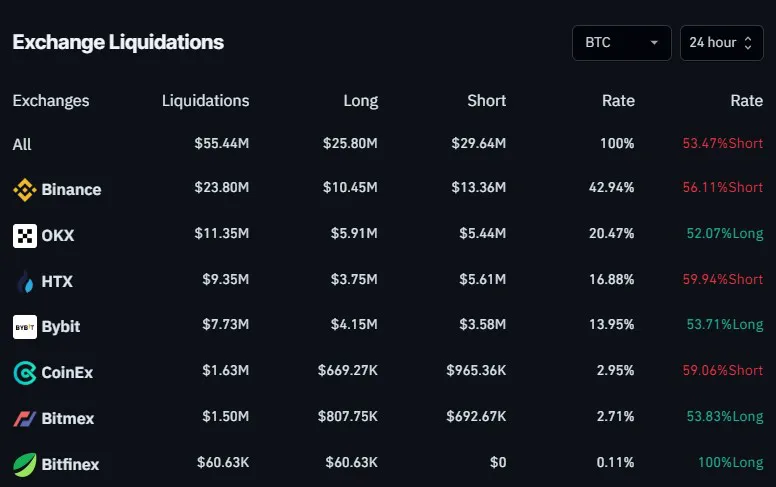Viewport: 776px width, 487px height.
Task: Sort by Long column header
Action: (360, 100)
